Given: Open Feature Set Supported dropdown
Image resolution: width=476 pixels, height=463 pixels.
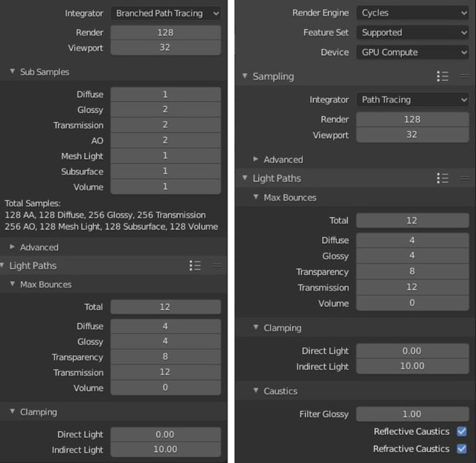Looking at the screenshot, I should [412, 33].
